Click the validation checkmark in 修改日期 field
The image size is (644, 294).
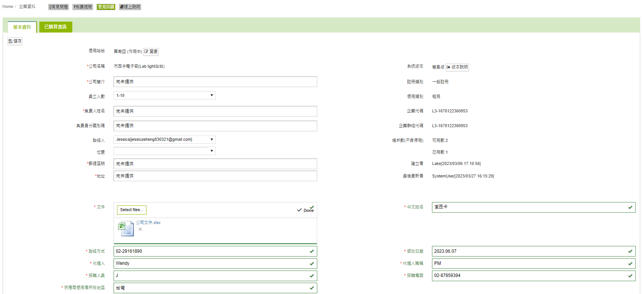630,251
